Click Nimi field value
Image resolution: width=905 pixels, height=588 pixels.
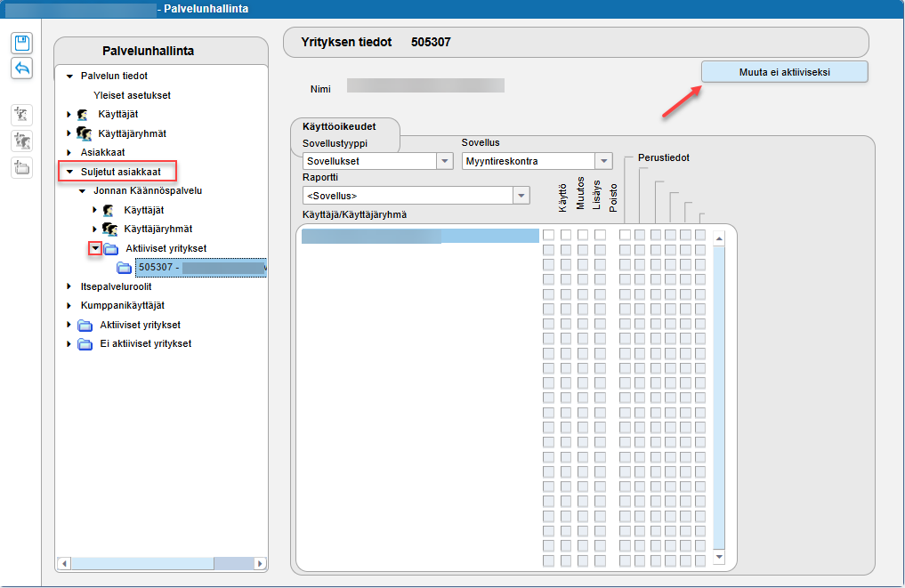point(425,85)
